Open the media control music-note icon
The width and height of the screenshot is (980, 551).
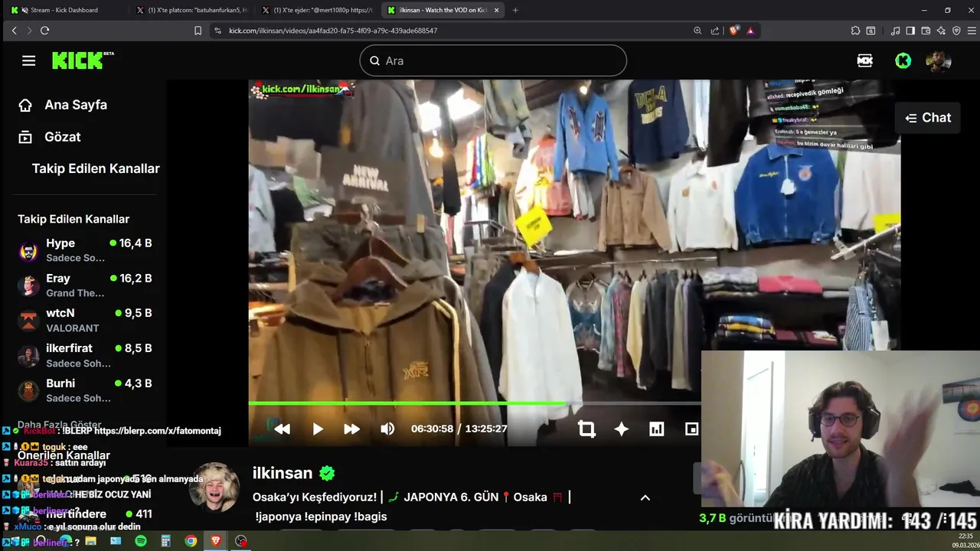[x=895, y=31]
